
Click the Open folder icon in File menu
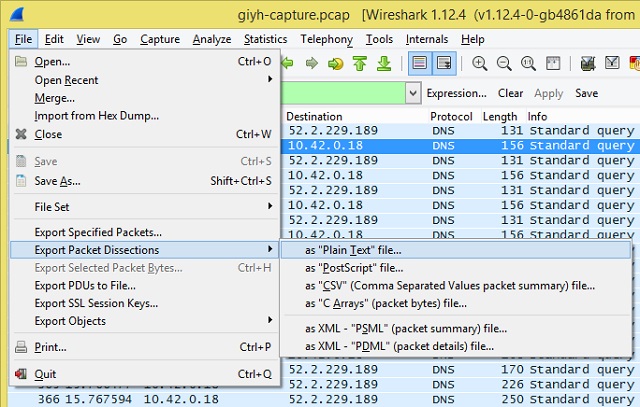[21, 62]
